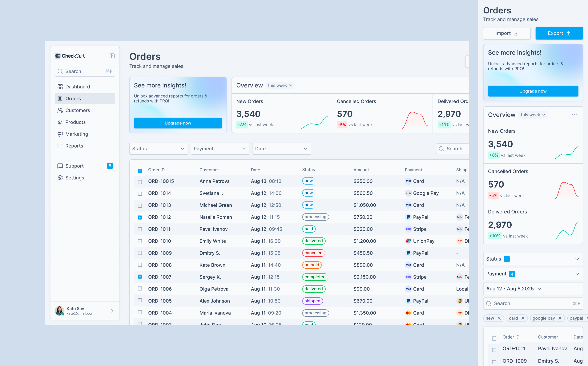Click the Products cart icon

[60, 122]
